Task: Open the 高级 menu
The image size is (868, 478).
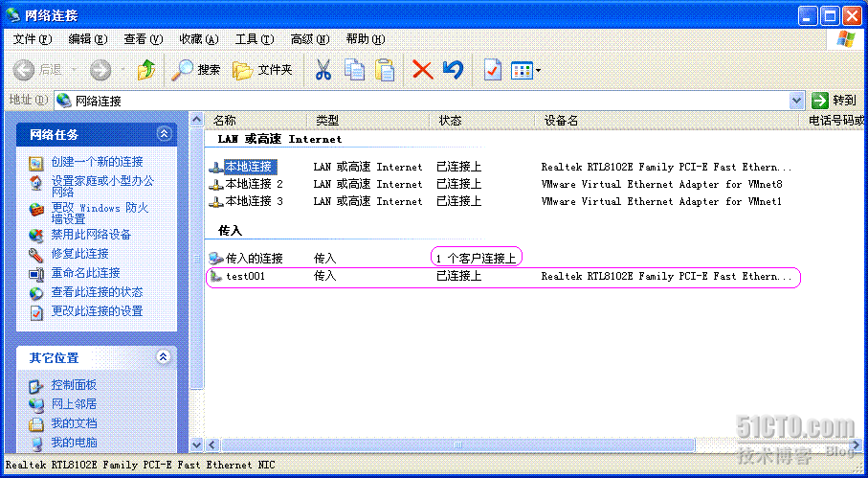Action: [x=310, y=39]
